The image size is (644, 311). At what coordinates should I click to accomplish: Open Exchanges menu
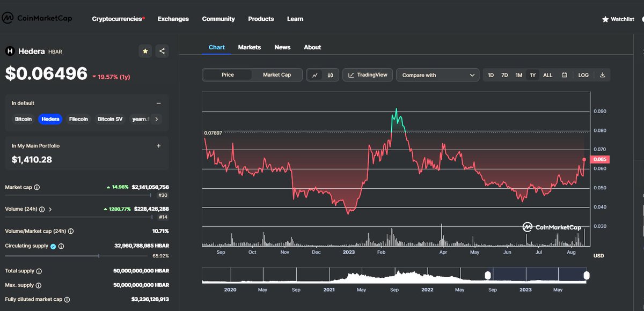coord(173,19)
